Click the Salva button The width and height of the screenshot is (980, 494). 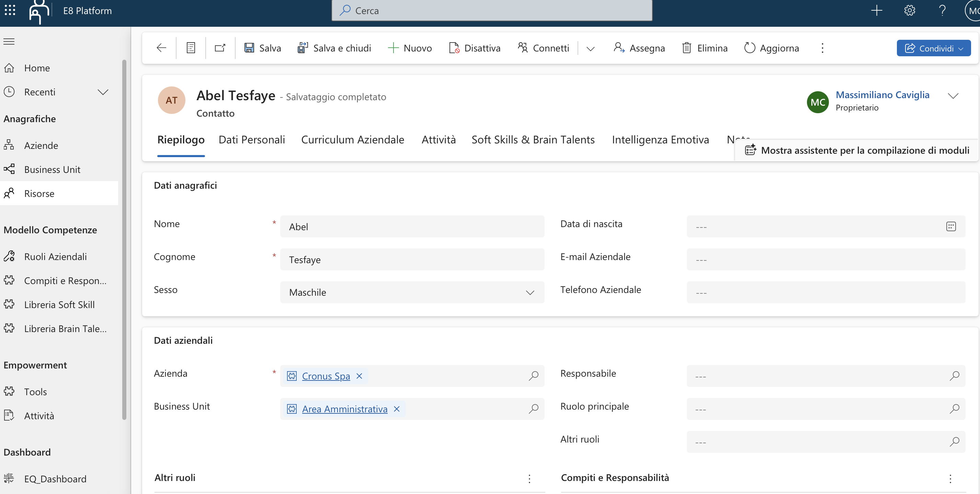(262, 48)
